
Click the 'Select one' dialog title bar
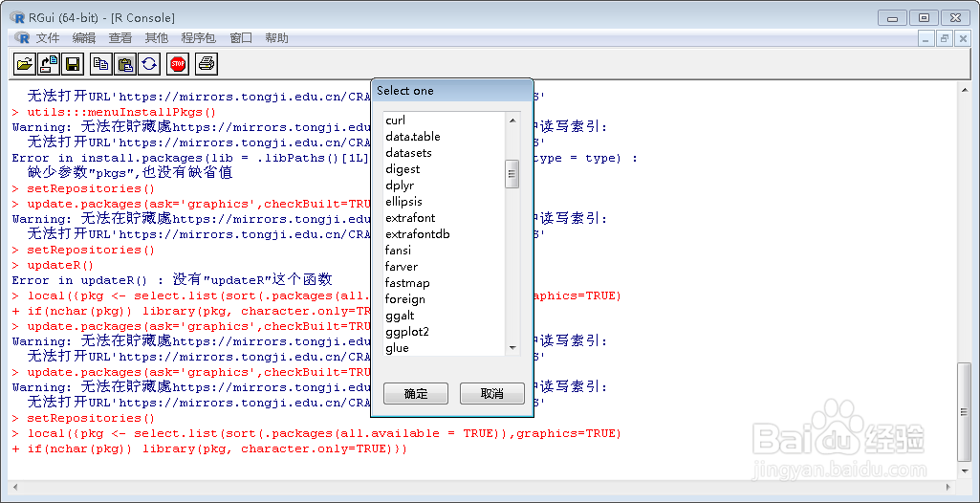click(451, 91)
